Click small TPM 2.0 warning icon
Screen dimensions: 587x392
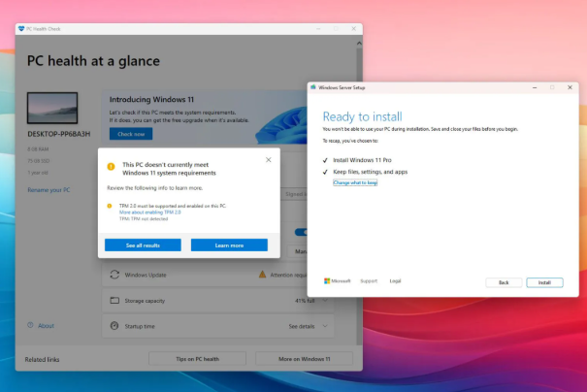pyautogui.click(x=110, y=206)
